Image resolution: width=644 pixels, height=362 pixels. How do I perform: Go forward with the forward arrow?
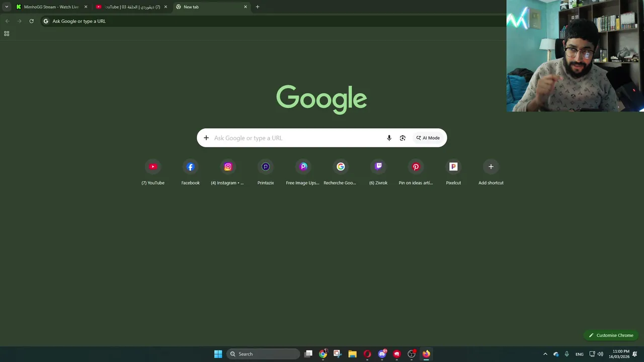[19, 21]
